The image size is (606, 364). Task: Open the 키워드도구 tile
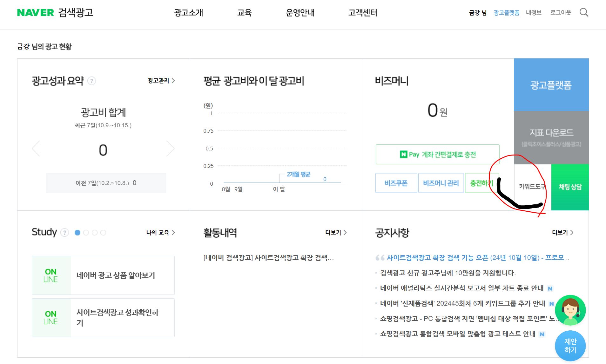533,187
